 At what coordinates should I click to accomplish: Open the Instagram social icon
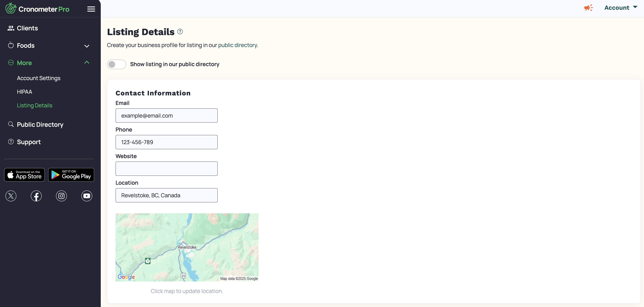tap(61, 196)
